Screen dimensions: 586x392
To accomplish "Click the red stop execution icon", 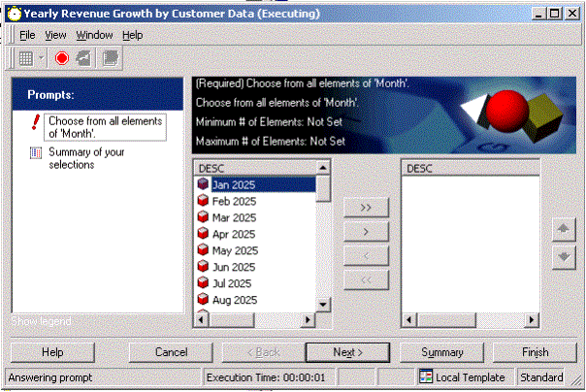I will point(62,58).
